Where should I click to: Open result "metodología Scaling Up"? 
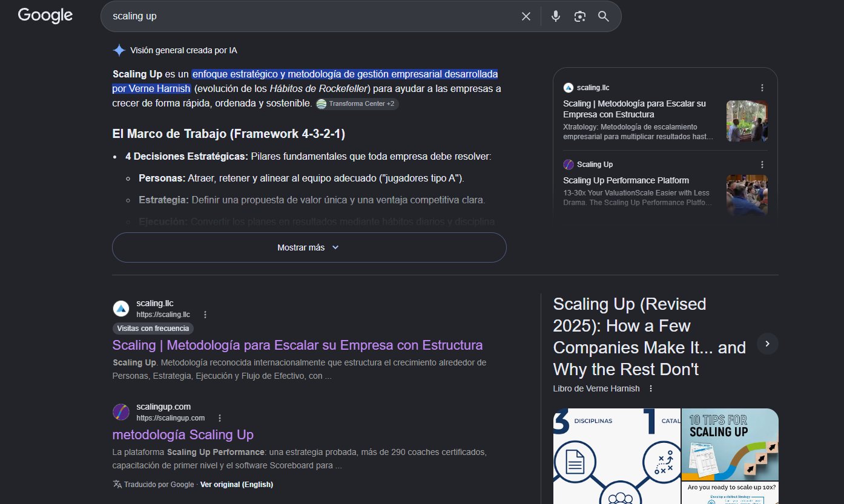(x=183, y=435)
